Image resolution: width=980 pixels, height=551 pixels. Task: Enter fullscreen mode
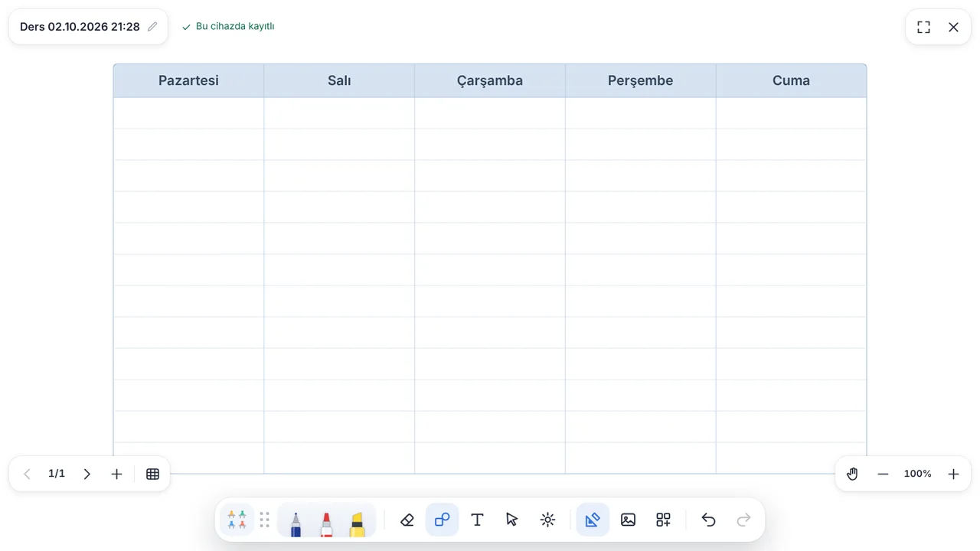pyautogui.click(x=924, y=27)
